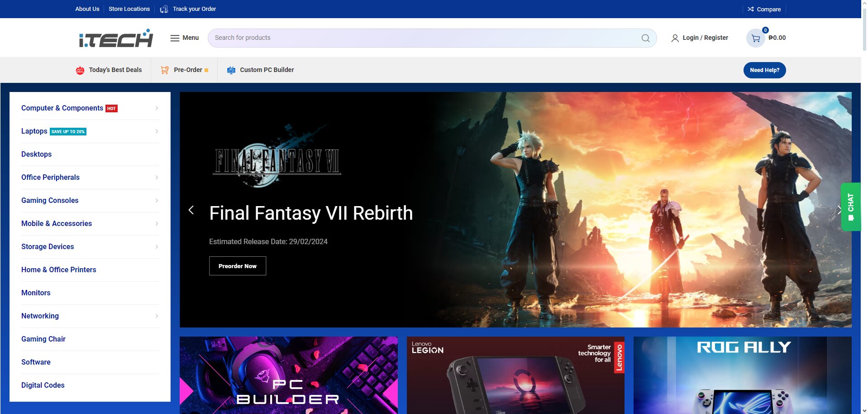The height and width of the screenshot is (414, 868).
Task: Click the search magnifier icon
Action: pyautogui.click(x=645, y=38)
